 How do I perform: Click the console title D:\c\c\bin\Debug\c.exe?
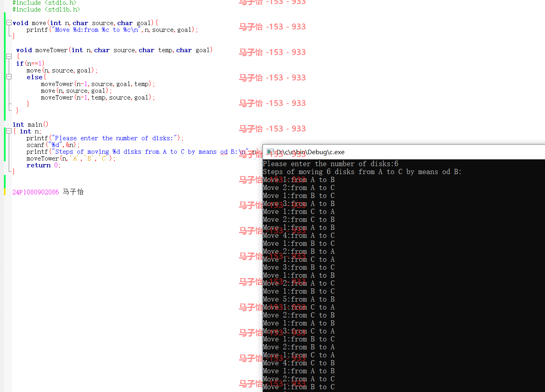pos(311,152)
